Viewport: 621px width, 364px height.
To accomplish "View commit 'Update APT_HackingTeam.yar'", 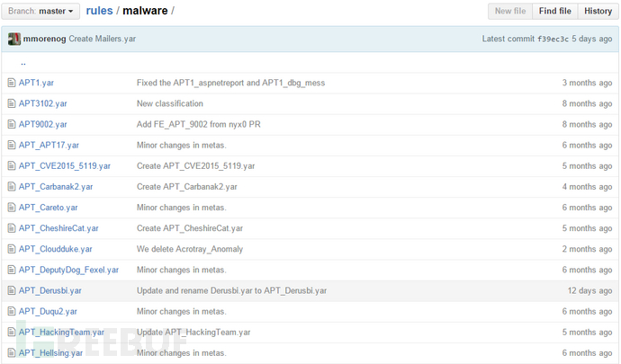I will click(193, 332).
